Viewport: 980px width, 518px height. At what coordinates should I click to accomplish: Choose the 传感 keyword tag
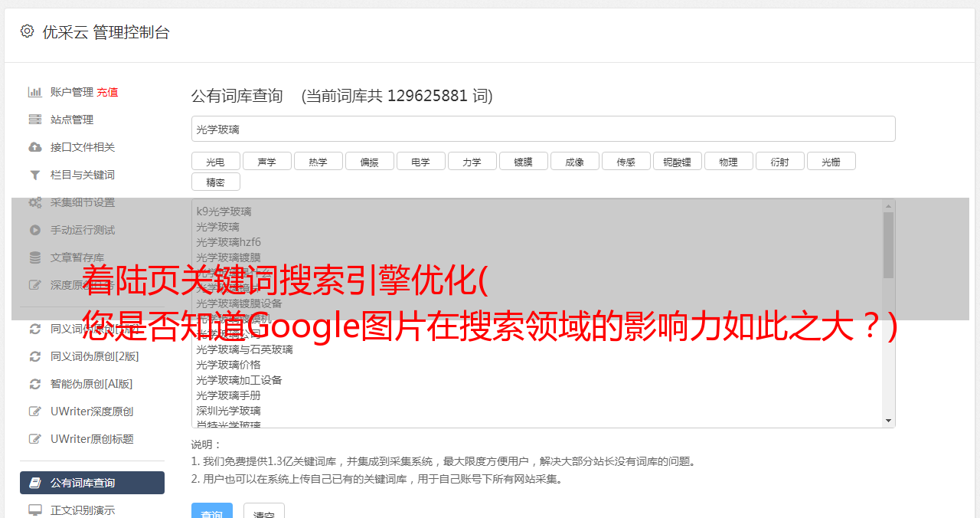tap(626, 161)
